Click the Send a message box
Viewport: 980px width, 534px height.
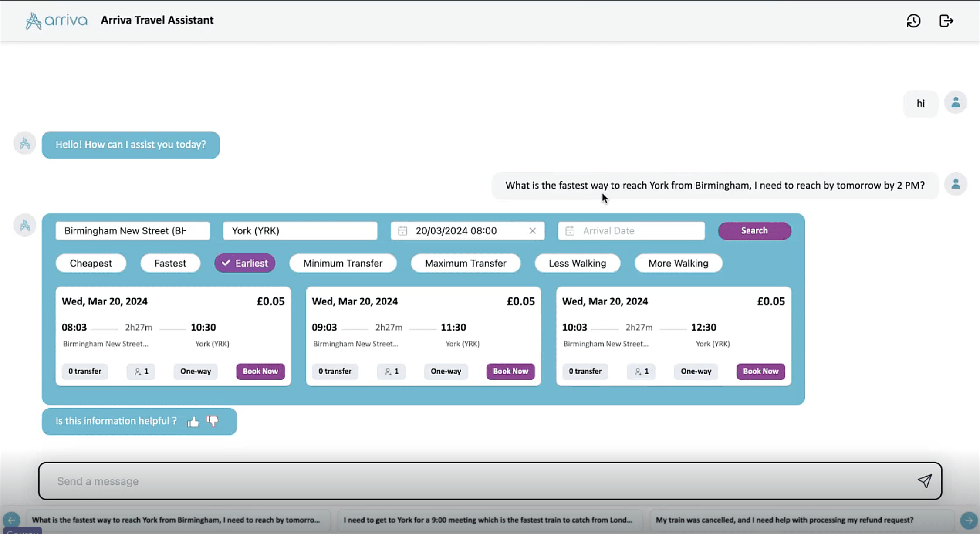coord(479,481)
